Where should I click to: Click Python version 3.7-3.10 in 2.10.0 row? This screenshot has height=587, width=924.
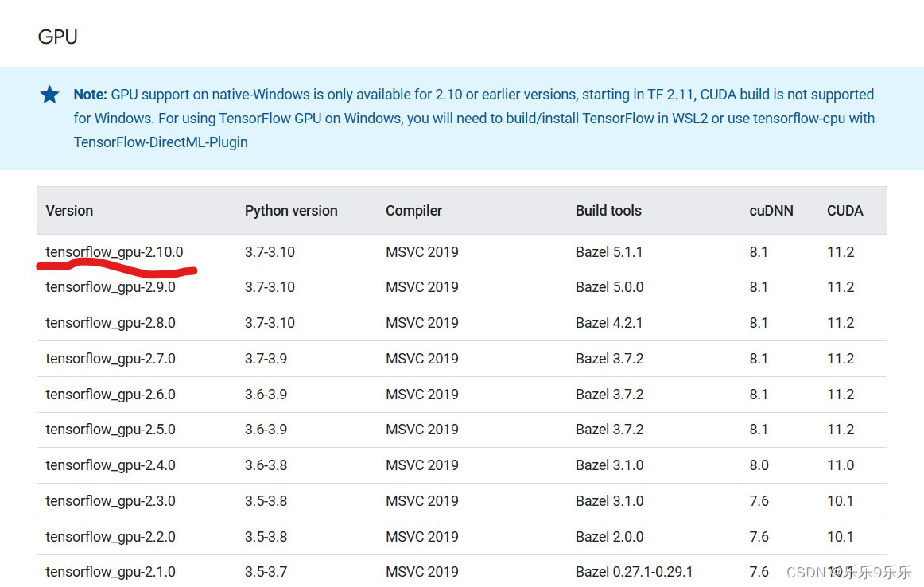coord(270,252)
